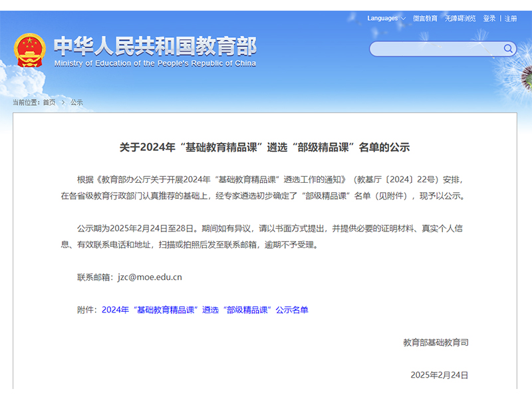Click the 2025年2月24日 date at bottom
532x399 pixels.
(x=440, y=375)
